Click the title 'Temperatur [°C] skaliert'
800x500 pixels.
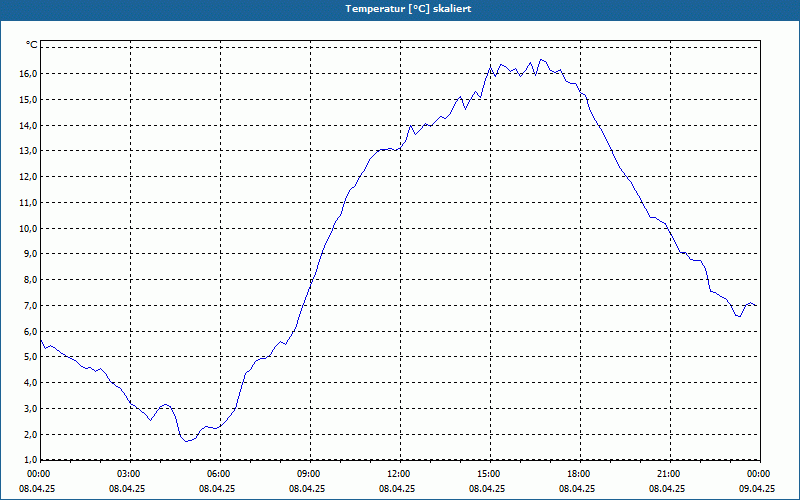408,9
